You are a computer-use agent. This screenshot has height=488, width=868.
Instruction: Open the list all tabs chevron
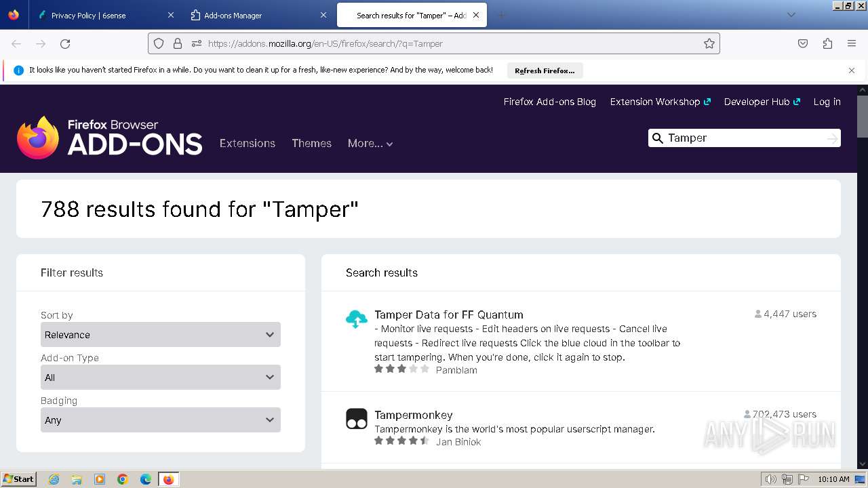point(791,15)
